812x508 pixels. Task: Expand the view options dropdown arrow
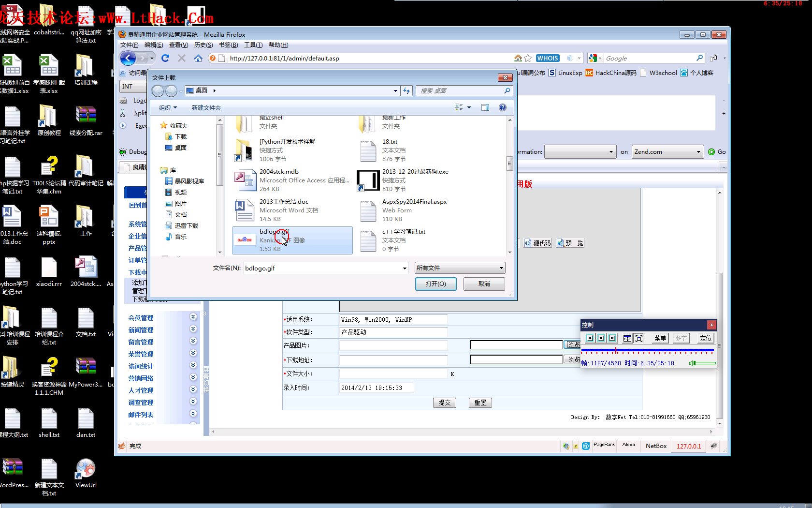click(x=469, y=107)
